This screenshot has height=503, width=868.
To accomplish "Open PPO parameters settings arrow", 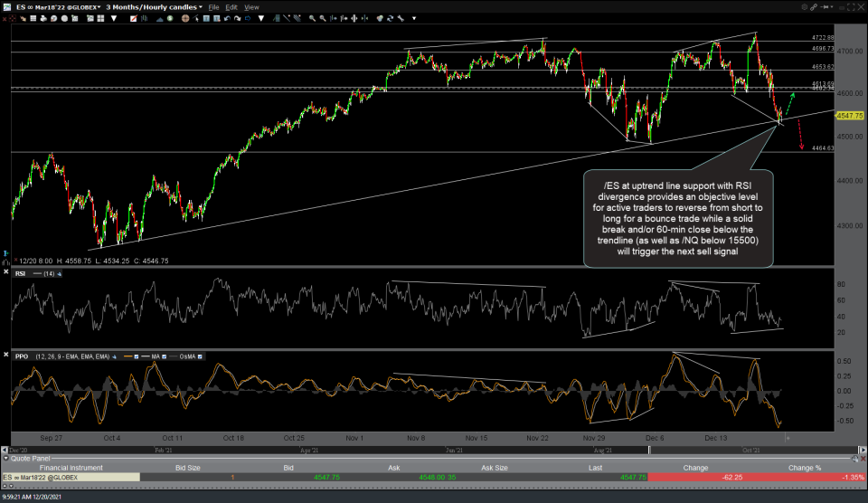I will 115,356.
